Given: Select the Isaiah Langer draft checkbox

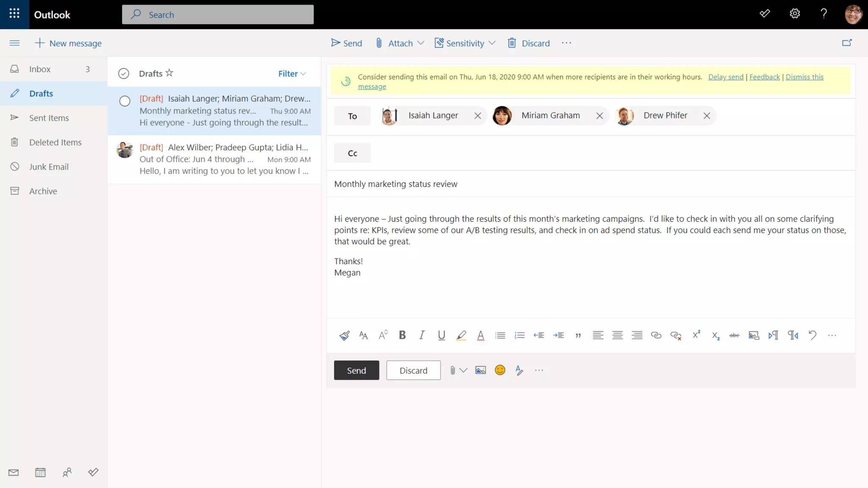Looking at the screenshot, I should 125,101.
